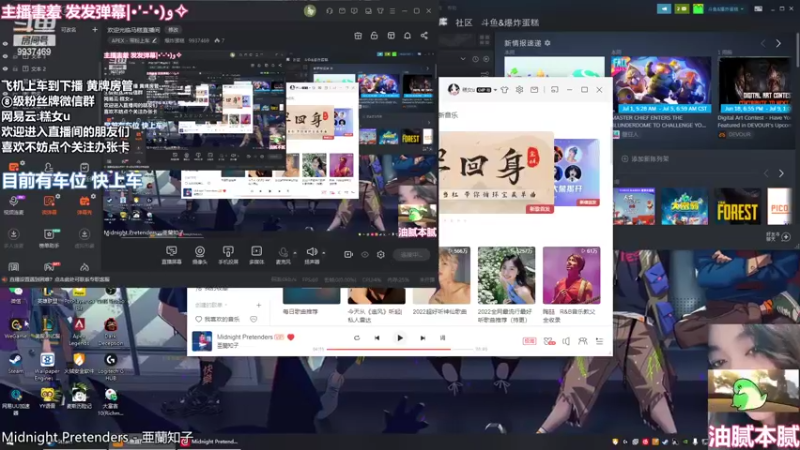Open the skin (shirt) icon in music player
Viewport: 800px width, 450px height.
505,90
